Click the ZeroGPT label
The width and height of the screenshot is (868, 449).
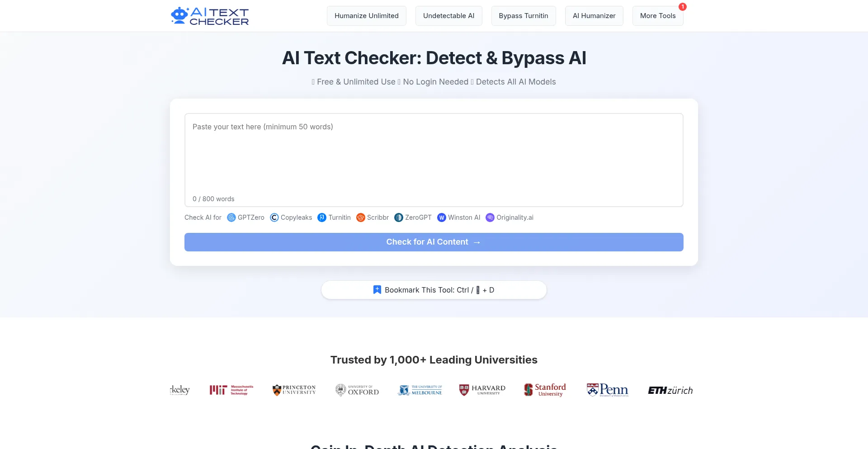click(x=418, y=217)
